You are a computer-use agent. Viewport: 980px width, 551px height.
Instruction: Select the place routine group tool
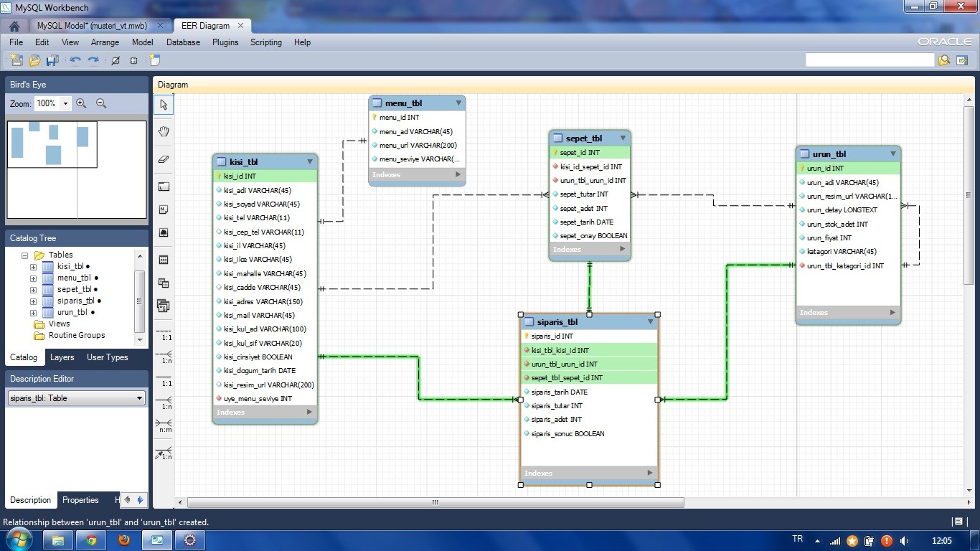click(164, 306)
